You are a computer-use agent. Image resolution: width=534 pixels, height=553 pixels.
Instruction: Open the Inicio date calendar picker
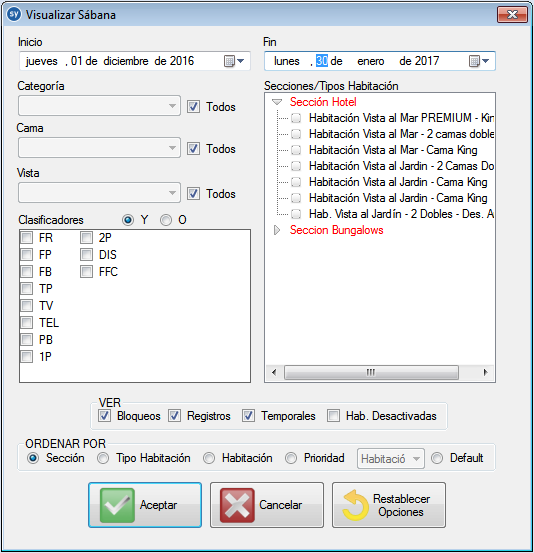click(234, 61)
